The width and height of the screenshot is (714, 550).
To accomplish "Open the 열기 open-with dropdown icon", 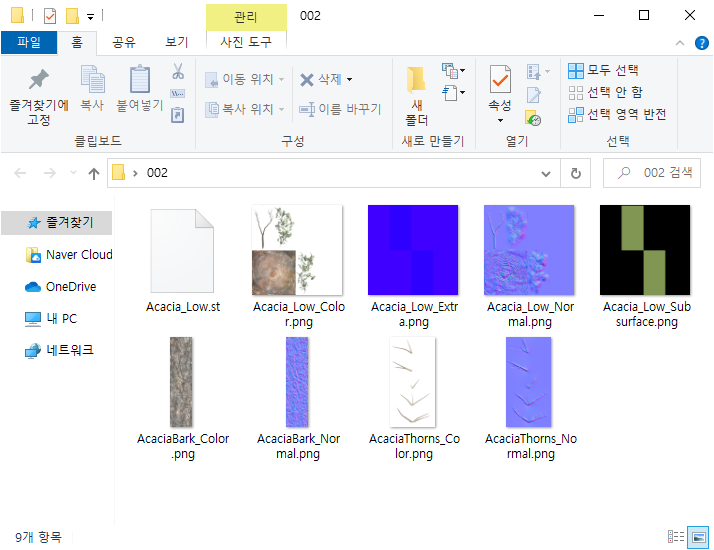I will [538, 72].
